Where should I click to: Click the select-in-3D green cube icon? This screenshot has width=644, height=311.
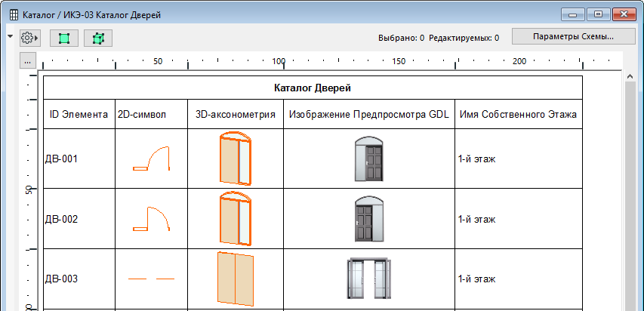click(x=98, y=38)
